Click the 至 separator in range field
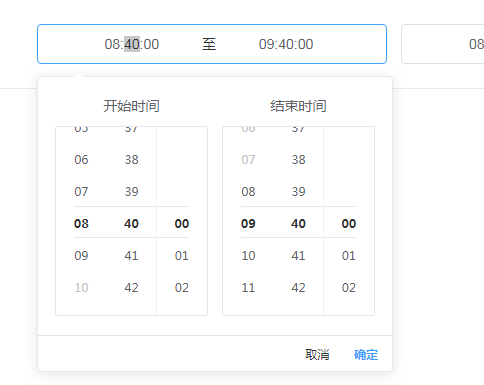The image size is (484, 385). [209, 44]
